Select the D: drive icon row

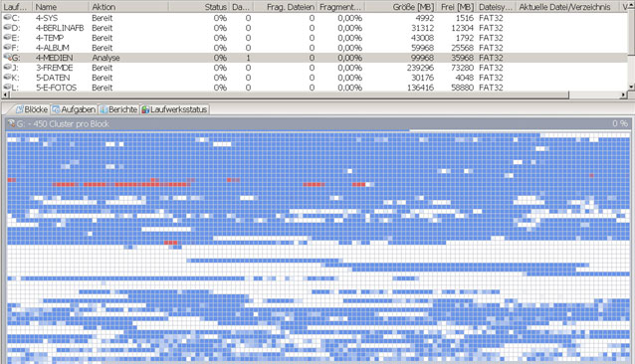(7, 28)
